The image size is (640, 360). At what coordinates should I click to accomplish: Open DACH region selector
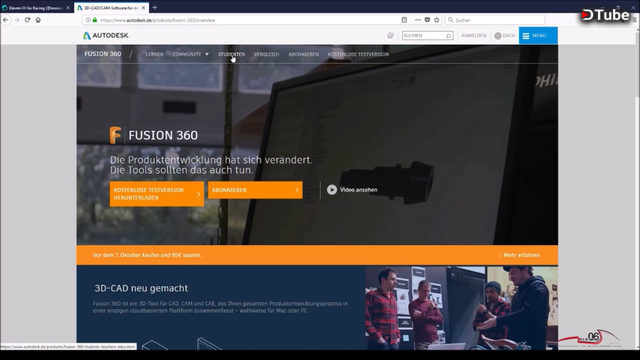point(504,36)
